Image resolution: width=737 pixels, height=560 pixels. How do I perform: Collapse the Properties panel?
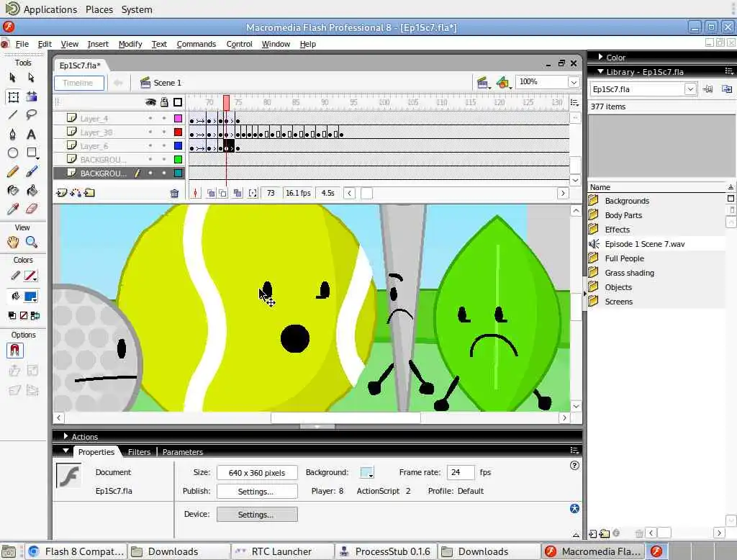tap(66, 451)
